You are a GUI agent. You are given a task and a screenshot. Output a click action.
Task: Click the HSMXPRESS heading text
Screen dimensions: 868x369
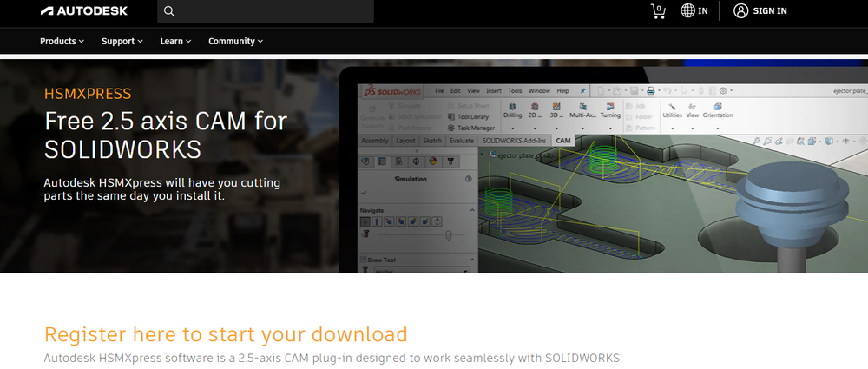pyautogui.click(x=88, y=94)
